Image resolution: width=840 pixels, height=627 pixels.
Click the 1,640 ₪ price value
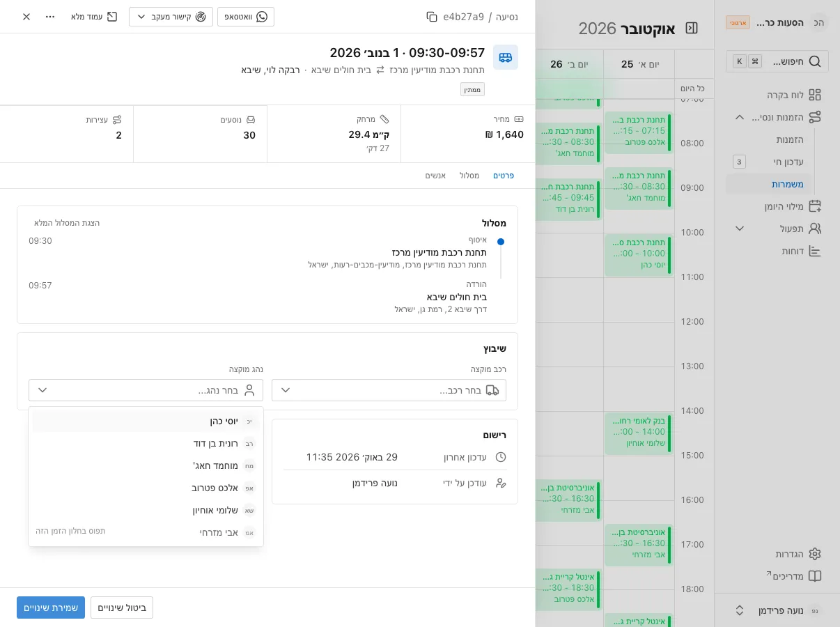pos(505,134)
